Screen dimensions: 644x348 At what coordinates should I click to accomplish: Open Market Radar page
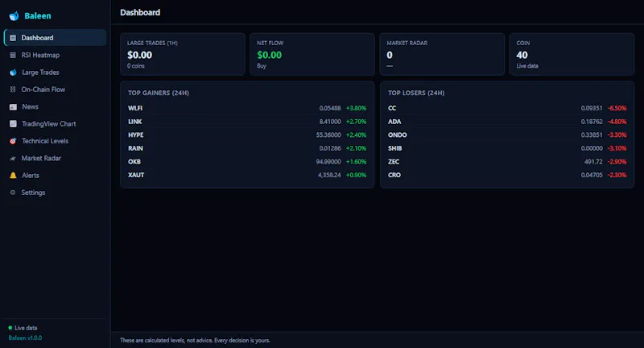[x=55, y=158]
